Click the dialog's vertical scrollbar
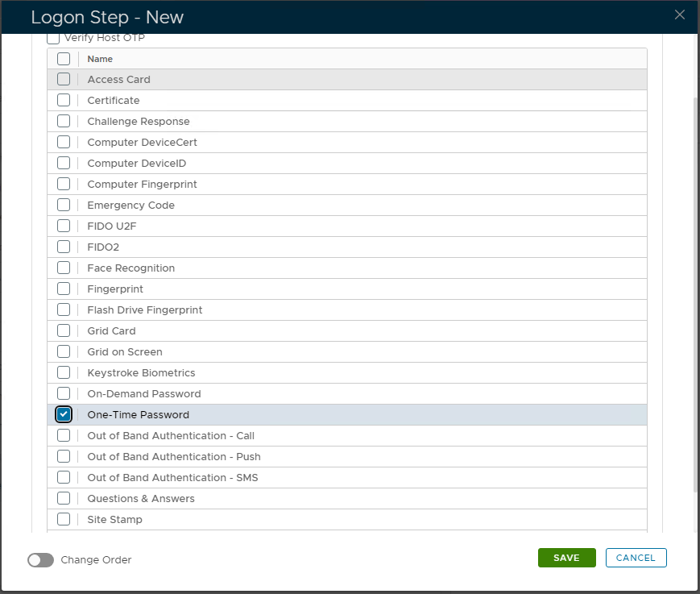The width and height of the screenshot is (700, 594). [x=696, y=290]
